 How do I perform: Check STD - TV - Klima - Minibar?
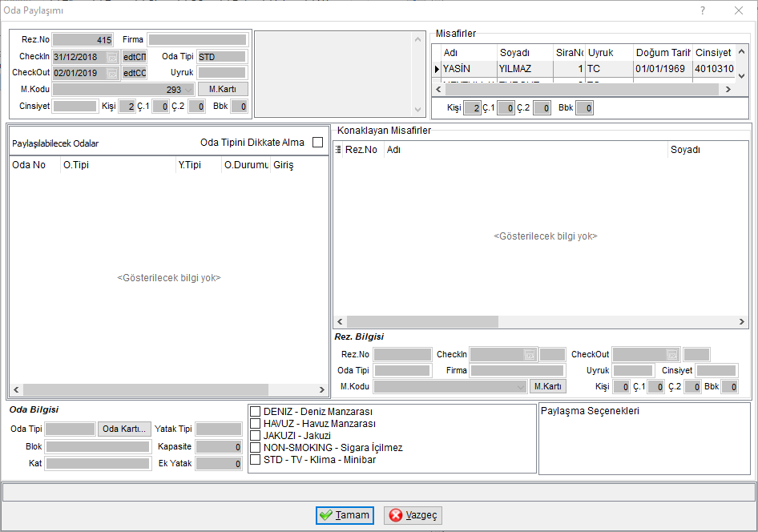256,460
